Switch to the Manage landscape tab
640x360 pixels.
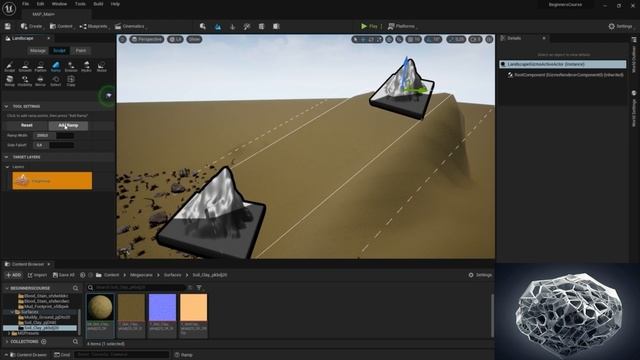point(38,51)
